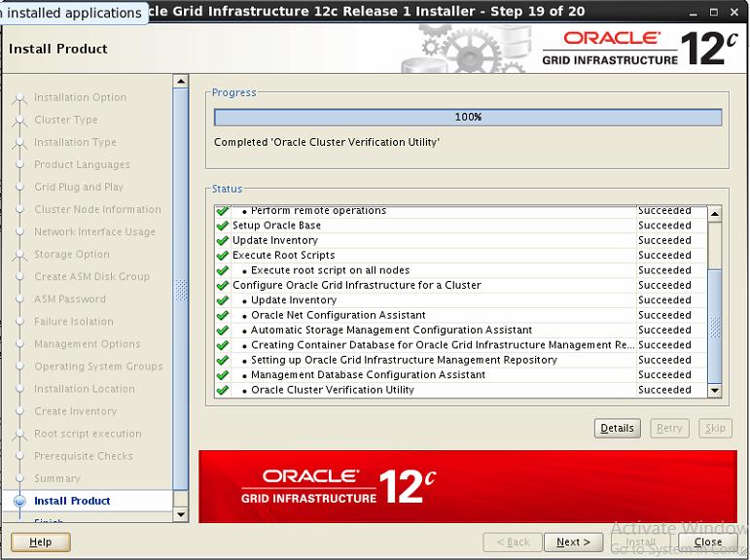Select Cluster Node Information step
The width and height of the screenshot is (750, 560).
click(x=97, y=209)
